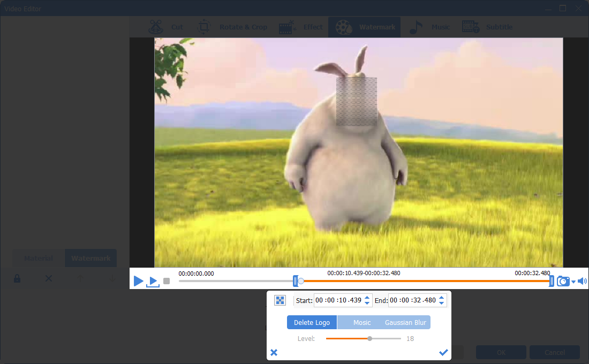Decrease the End time with the down arrow

coord(441,303)
